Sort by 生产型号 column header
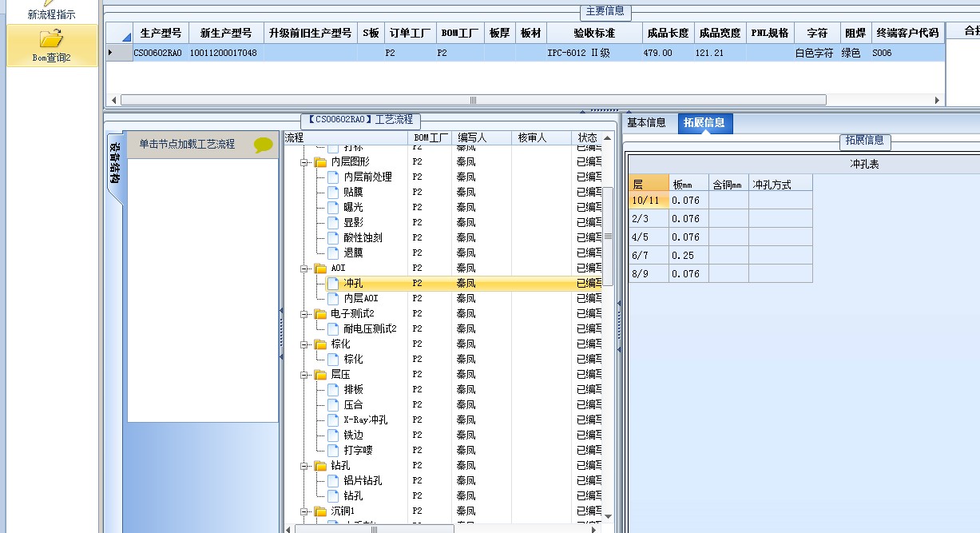Viewport: 980px width, 533px height. click(x=161, y=33)
